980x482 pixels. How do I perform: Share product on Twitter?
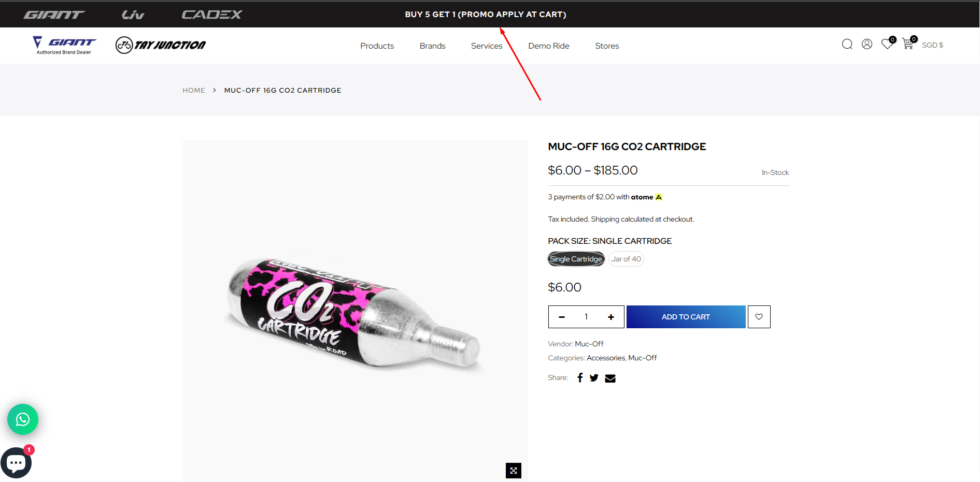click(x=594, y=378)
